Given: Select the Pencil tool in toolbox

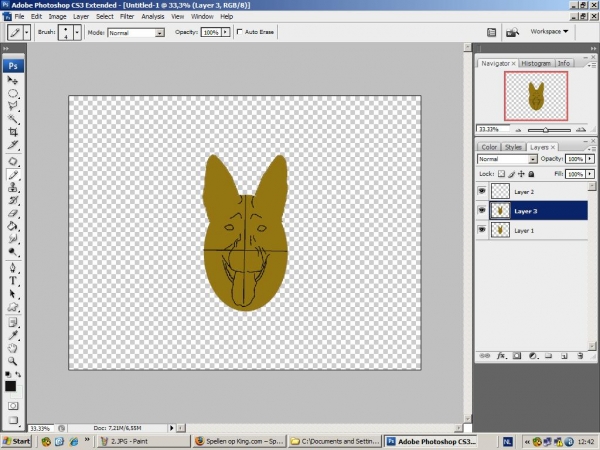Looking at the screenshot, I should pyautogui.click(x=13, y=174).
